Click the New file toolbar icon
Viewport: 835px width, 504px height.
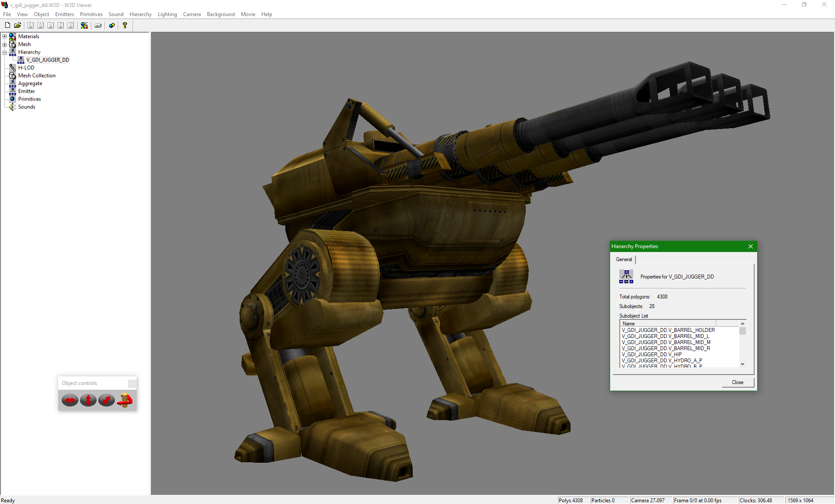coord(7,25)
